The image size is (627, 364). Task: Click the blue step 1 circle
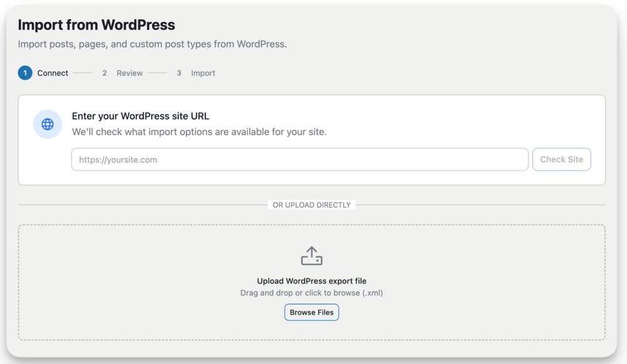(x=25, y=73)
